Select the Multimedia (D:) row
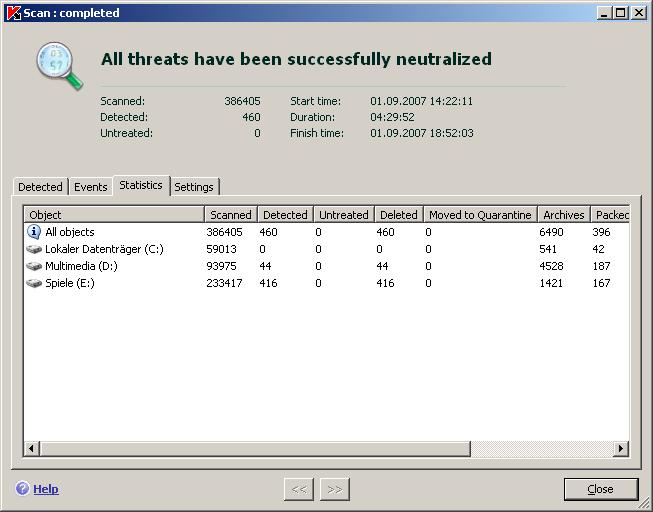Viewport: 653px width, 512px height. [326, 266]
